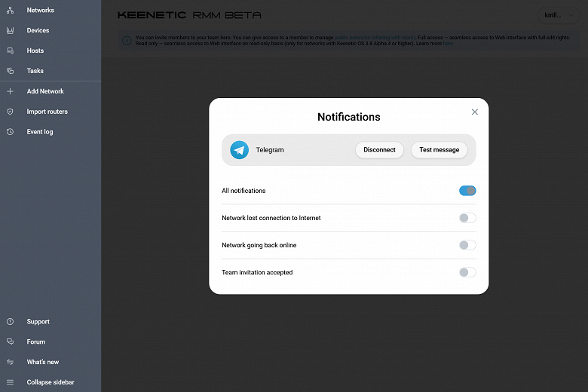Open the Forum menu item
The height and width of the screenshot is (392, 588).
36,342
